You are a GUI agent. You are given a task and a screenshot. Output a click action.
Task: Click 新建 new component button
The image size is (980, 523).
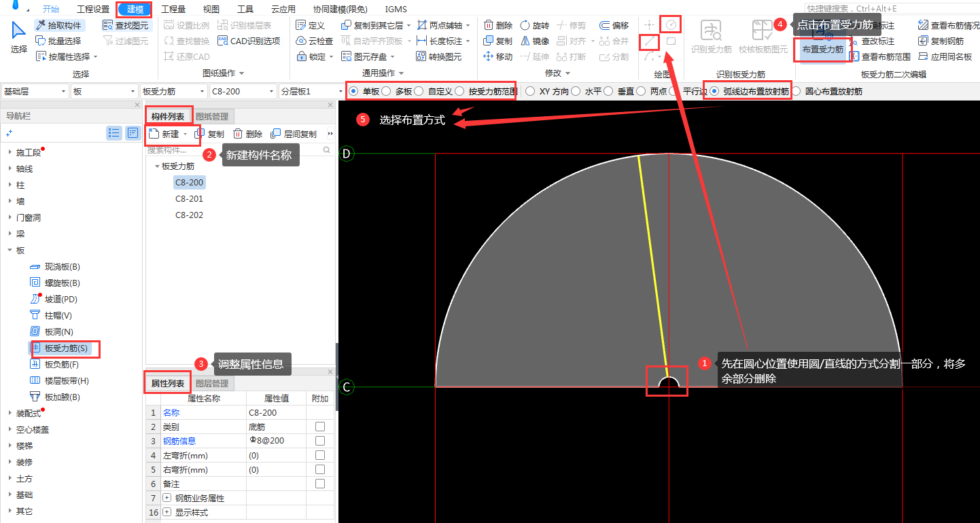[x=168, y=134]
